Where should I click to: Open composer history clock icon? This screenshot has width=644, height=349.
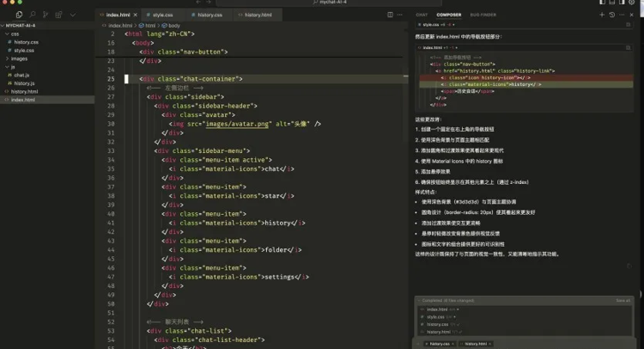[611, 15]
